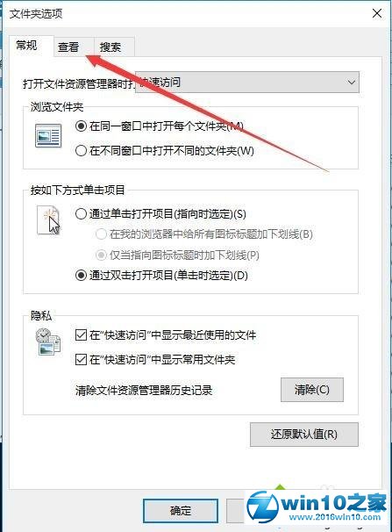Click the www.2016win10.com link text
The width and height of the screenshot is (392, 532).
(335, 517)
